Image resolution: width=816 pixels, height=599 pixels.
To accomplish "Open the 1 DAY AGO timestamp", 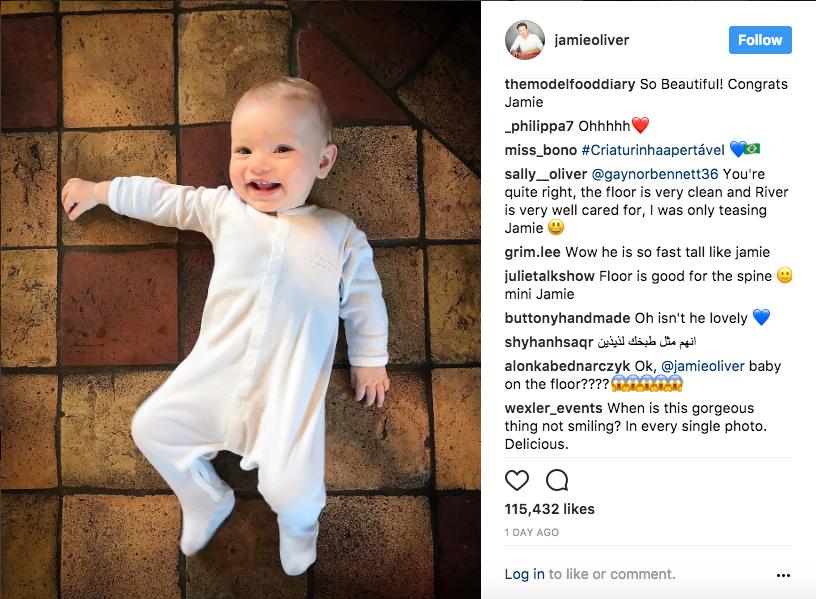I will click(x=531, y=532).
